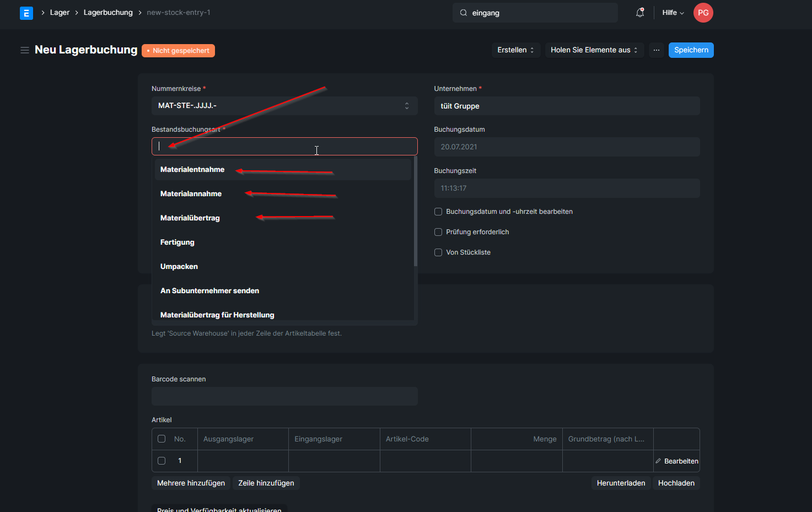Screen dimensions: 812x512
Task: Click the search magnifier icon
Action: [x=464, y=13]
